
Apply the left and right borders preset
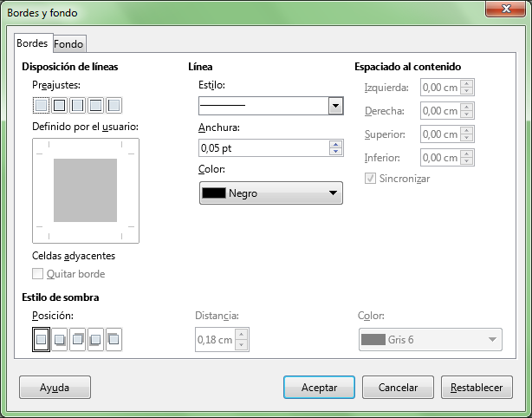pyautogui.click(x=77, y=106)
